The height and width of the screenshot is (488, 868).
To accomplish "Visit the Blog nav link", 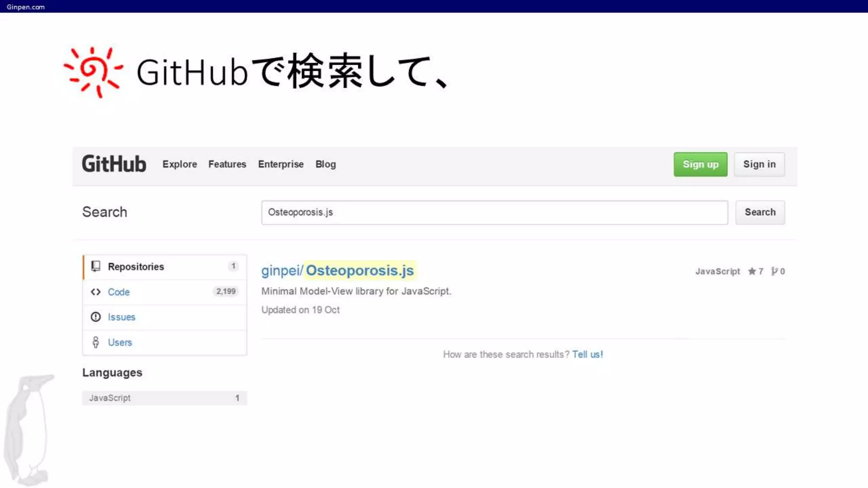I will click(x=325, y=164).
